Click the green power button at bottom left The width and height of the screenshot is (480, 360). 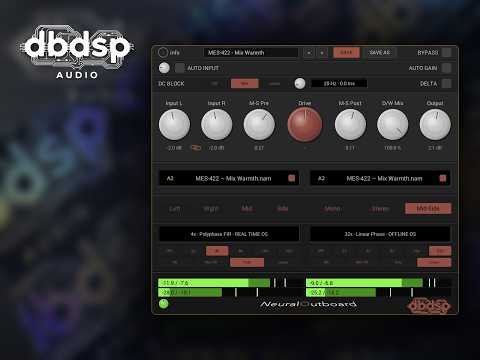coord(163,304)
